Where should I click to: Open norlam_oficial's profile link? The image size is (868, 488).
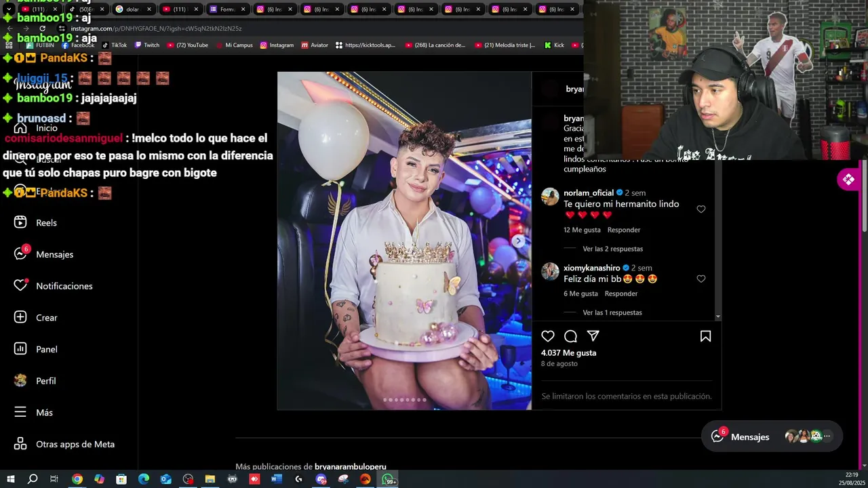pos(588,193)
